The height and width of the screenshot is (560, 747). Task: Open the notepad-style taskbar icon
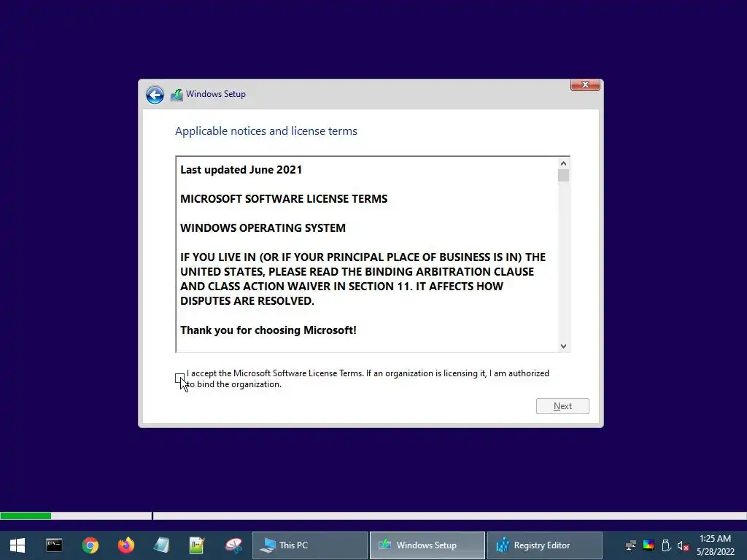(162, 545)
